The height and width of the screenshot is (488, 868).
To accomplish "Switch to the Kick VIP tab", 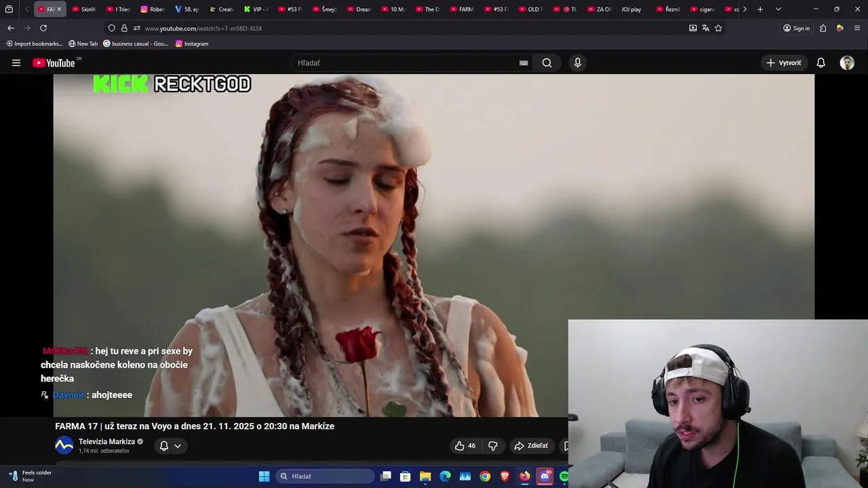I will tap(256, 9).
